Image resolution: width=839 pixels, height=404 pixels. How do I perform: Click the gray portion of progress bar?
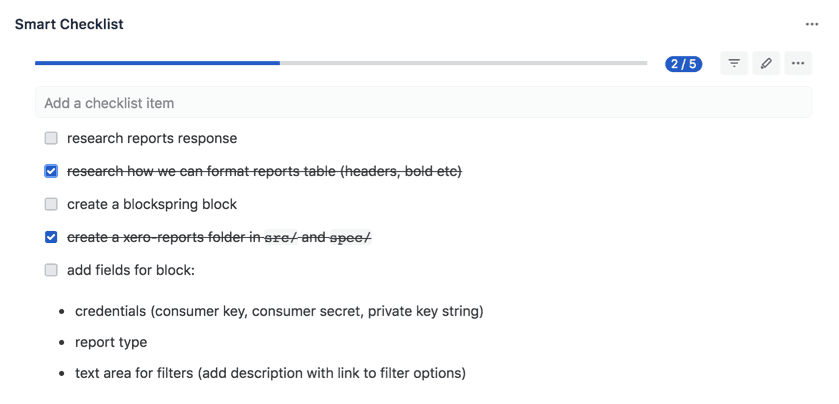coord(463,63)
